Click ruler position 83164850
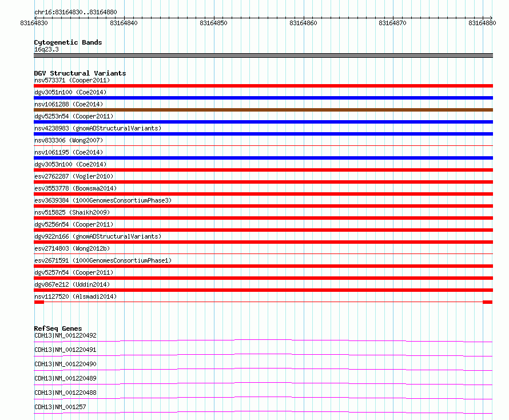Viewport: 509px width, 420px height. click(x=213, y=23)
